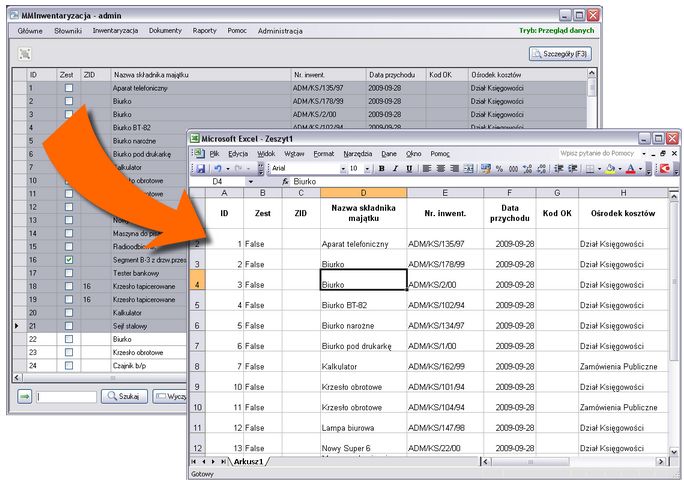The image size is (684, 488).
Task: Expand the font size 10 dropdown
Action: (x=368, y=169)
